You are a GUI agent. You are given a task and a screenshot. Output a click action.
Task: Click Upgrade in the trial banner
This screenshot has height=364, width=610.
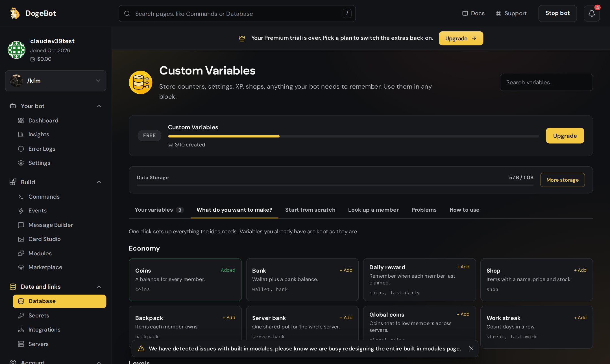461,38
